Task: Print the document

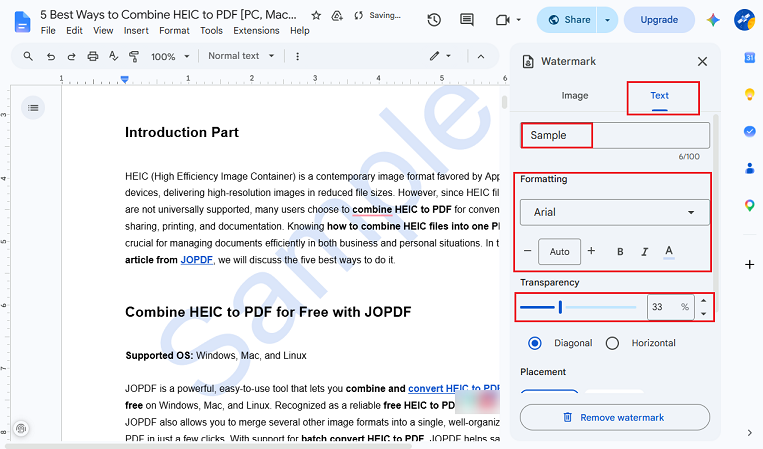Action: coord(92,56)
